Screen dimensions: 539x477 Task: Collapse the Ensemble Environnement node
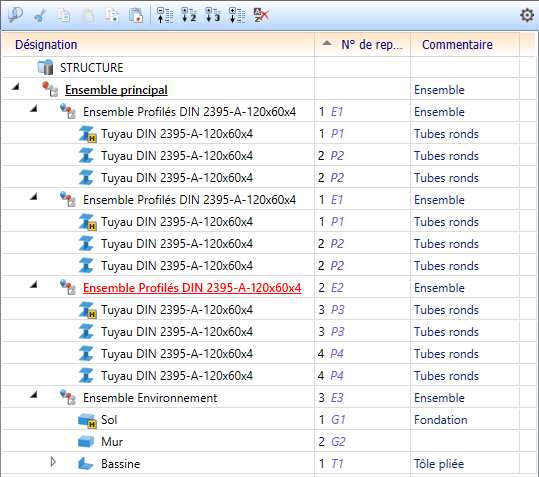[33, 395]
